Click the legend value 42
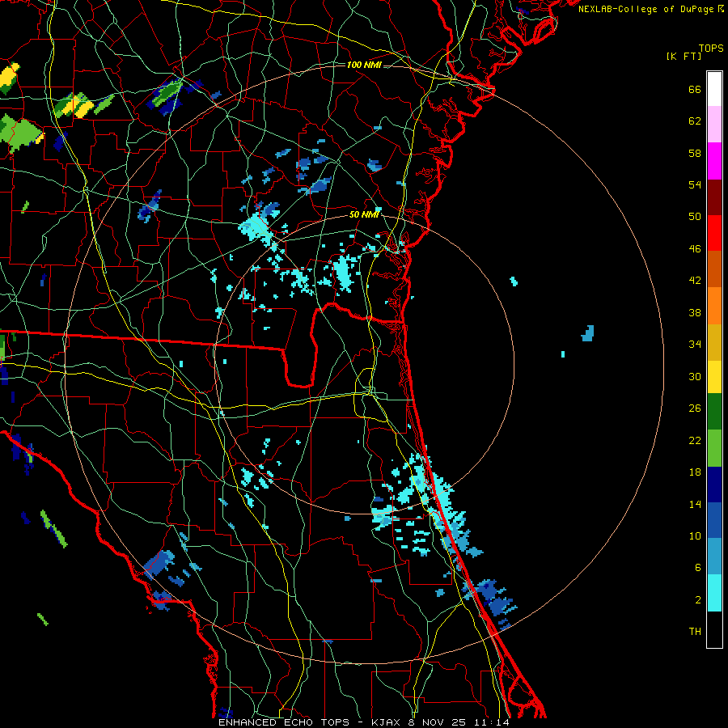 pos(695,281)
